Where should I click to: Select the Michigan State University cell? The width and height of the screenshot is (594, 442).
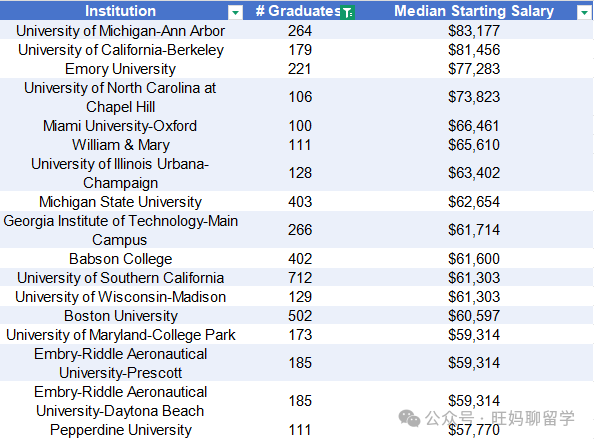click(120, 201)
